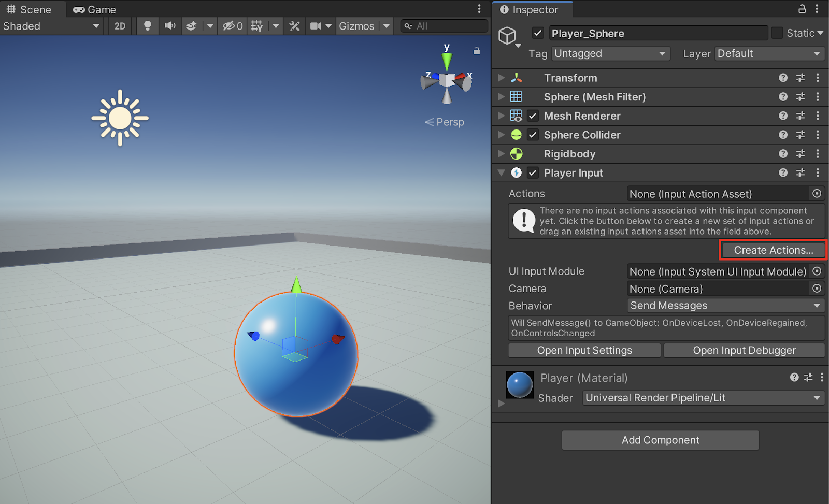Open Transform component help icon
The image size is (829, 504).
(783, 78)
